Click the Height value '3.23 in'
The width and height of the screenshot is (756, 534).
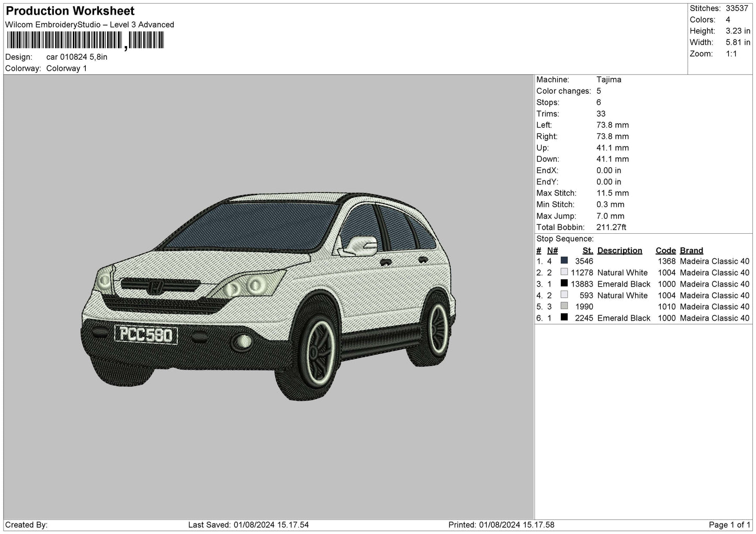click(738, 31)
